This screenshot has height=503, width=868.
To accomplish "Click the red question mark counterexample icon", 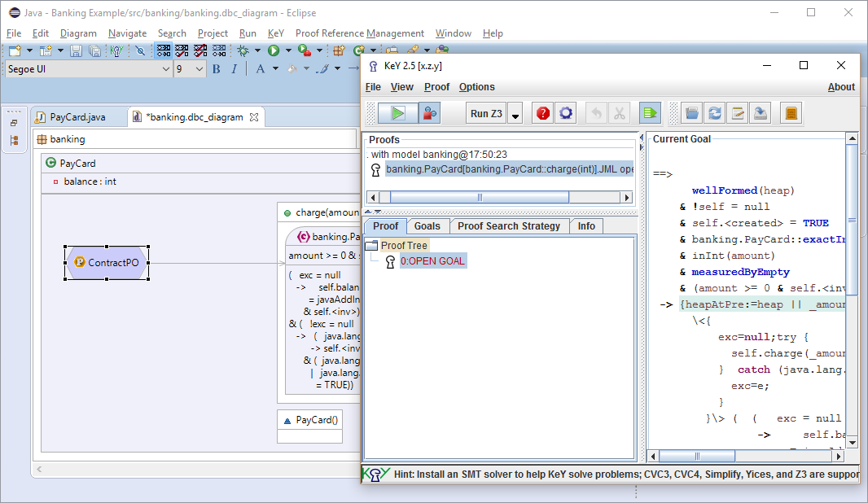I will [543, 113].
